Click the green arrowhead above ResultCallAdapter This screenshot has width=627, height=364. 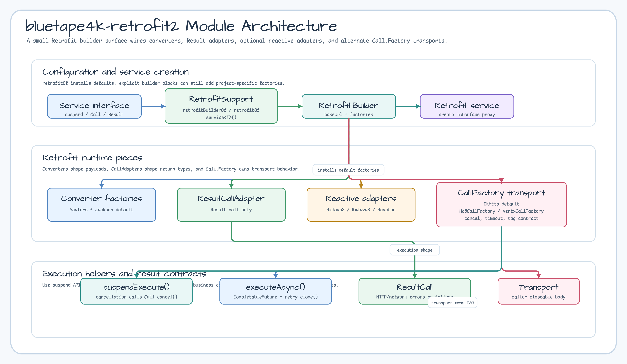(x=231, y=186)
